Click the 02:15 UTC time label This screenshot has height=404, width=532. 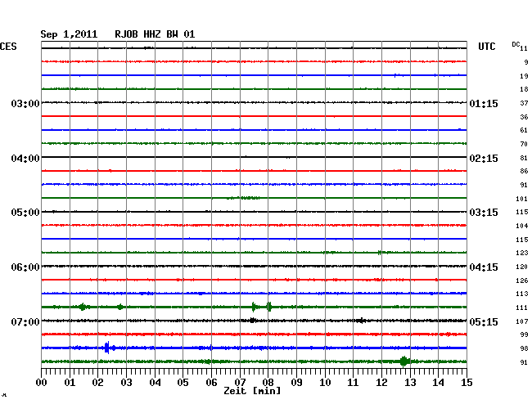coord(484,159)
